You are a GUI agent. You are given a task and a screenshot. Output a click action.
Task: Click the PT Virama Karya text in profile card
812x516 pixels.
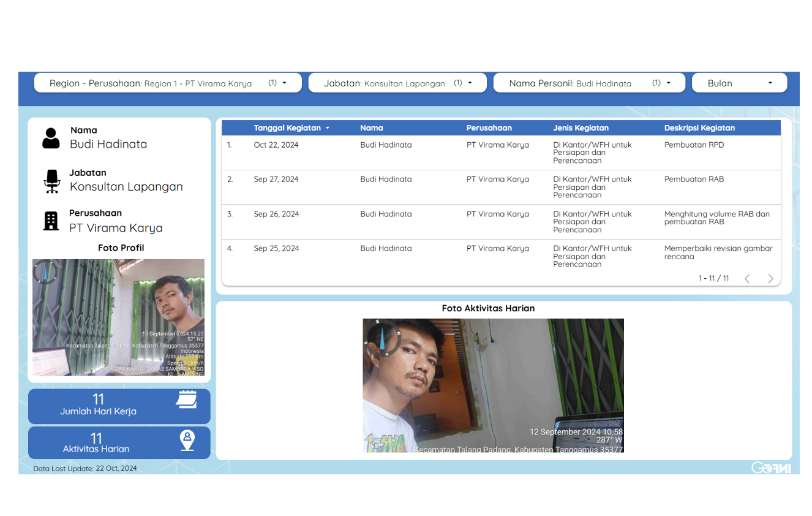point(116,228)
